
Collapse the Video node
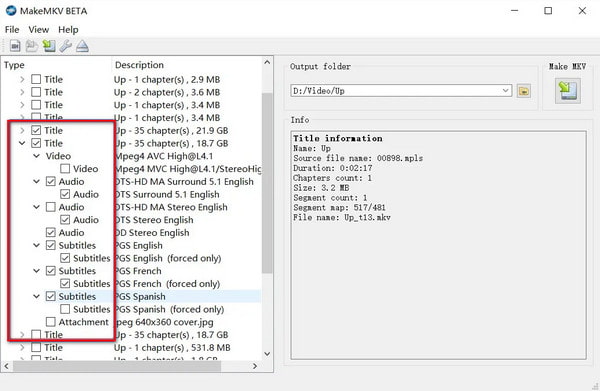36,156
